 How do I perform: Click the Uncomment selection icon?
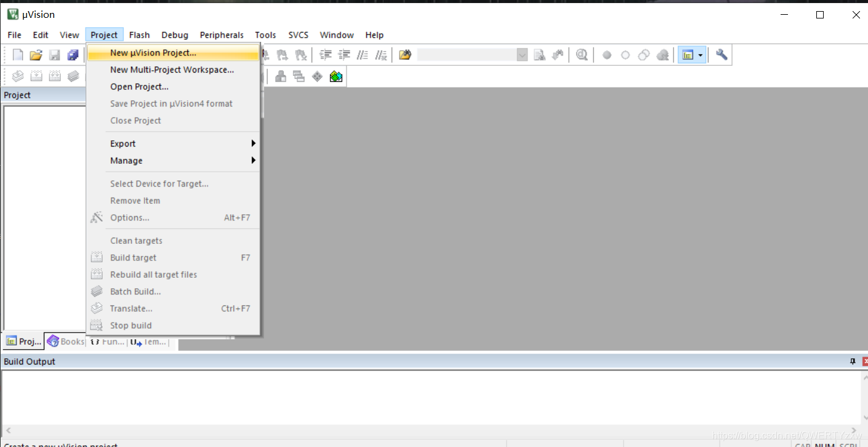click(382, 55)
